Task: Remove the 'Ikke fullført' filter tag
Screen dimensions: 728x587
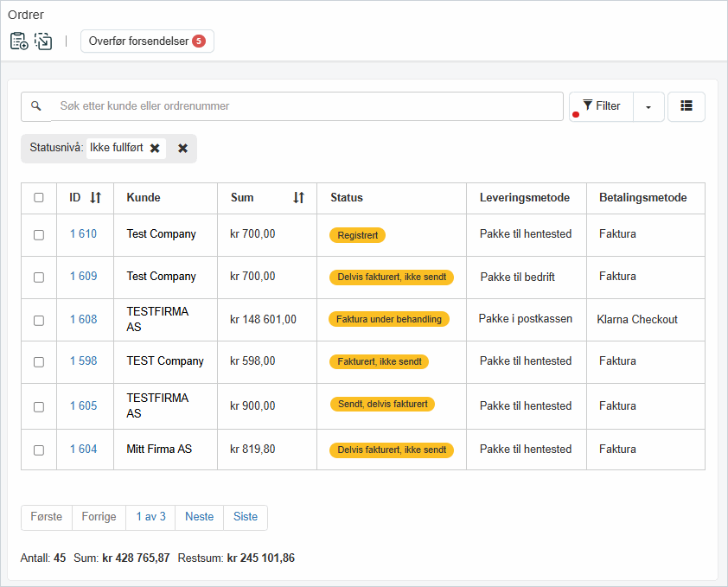Action: pyautogui.click(x=155, y=148)
